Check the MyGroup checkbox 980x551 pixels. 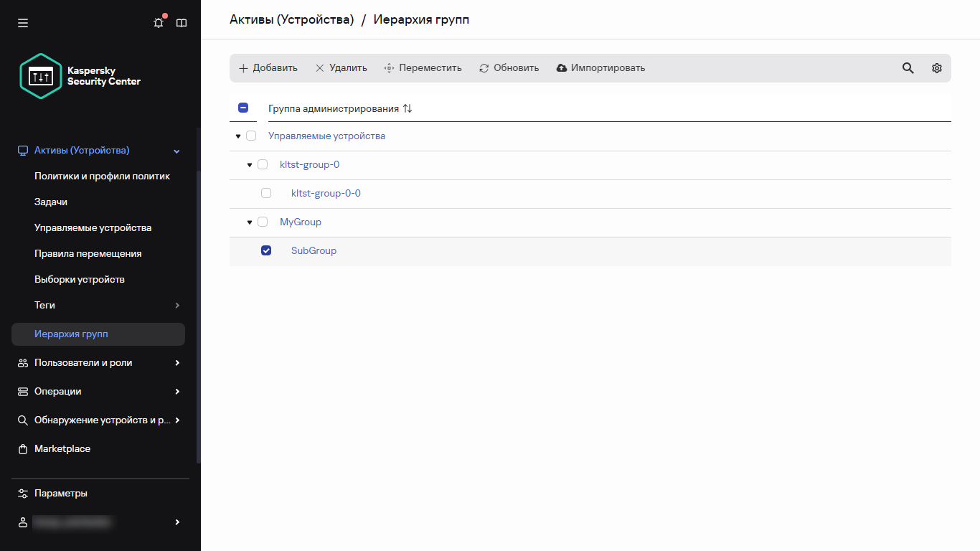pyautogui.click(x=263, y=222)
